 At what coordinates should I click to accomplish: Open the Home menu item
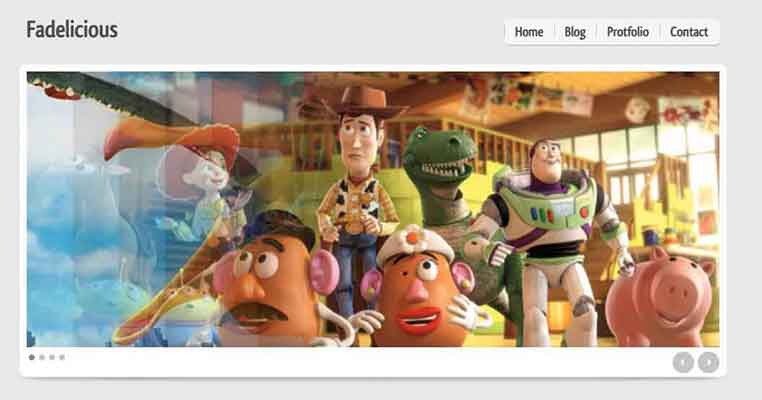point(529,32)
